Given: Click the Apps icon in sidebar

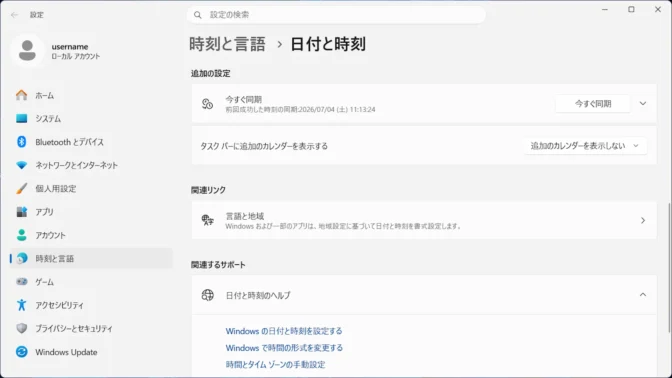Looking at the screenshot, I should coord(21,212).
